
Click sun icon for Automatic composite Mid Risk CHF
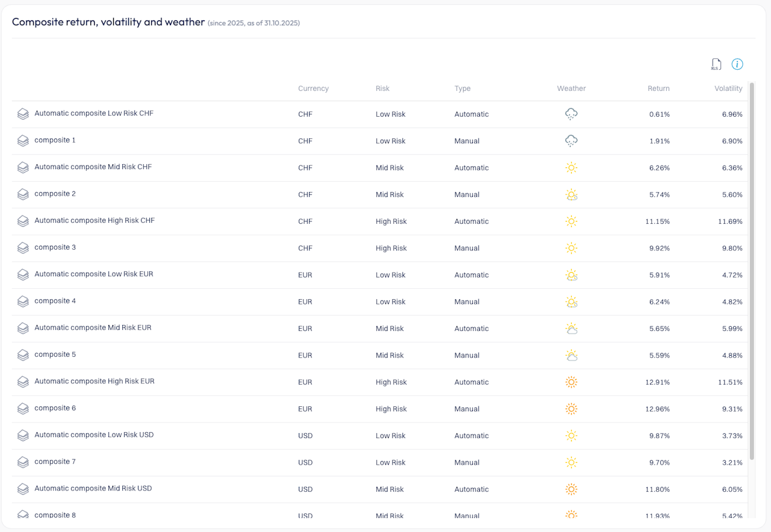571,168
